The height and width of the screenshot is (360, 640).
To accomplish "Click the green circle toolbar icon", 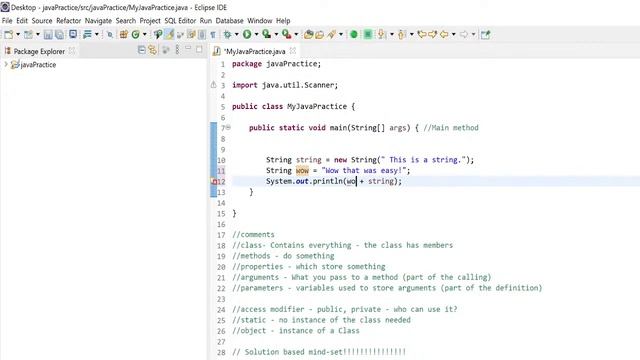I will point(353,35).
